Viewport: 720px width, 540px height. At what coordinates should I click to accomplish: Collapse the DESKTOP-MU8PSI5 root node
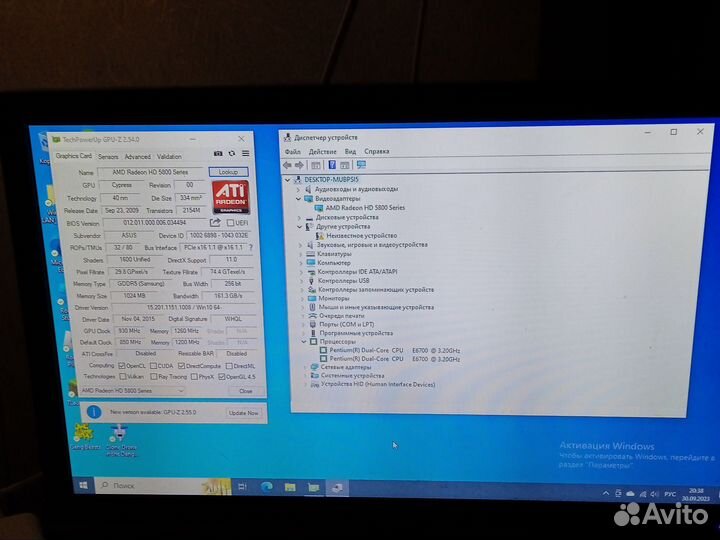[x=287, y=180]
